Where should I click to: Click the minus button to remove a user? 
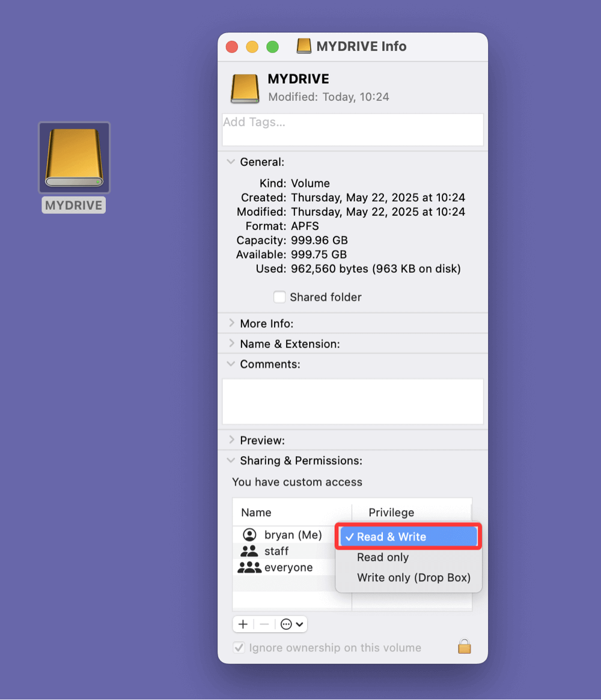(x=264, y=624)
